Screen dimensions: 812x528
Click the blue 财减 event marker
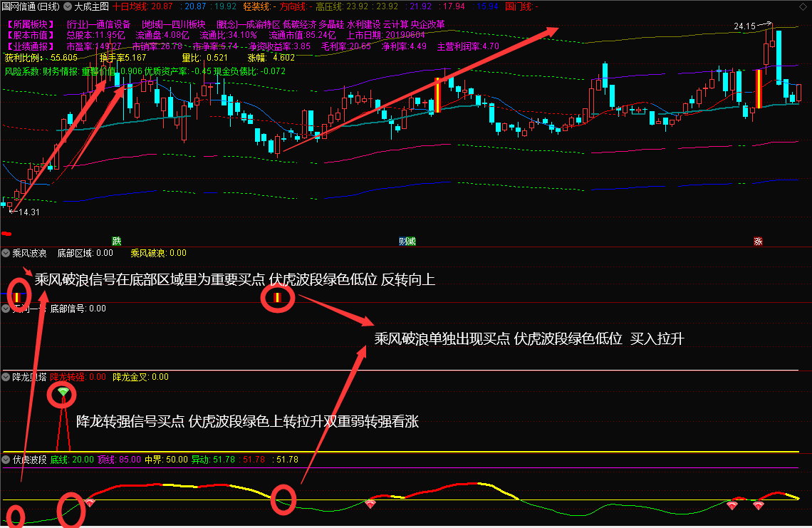407,241
